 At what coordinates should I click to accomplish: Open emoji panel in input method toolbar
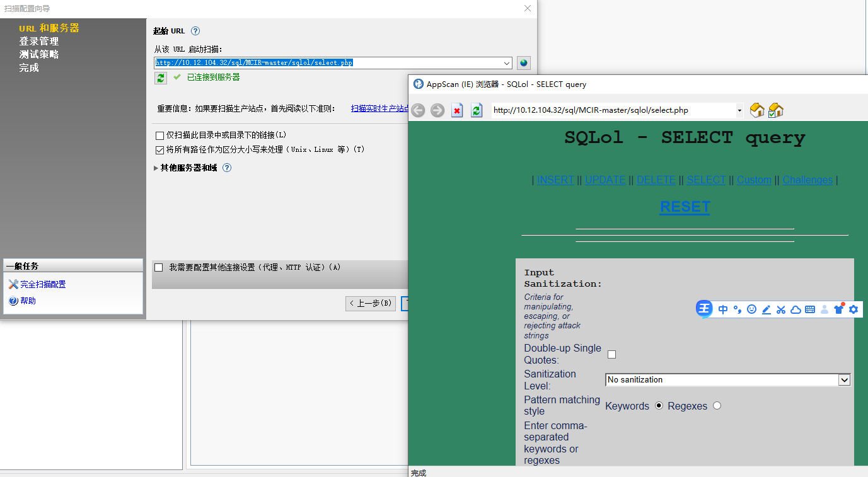click(x=751, y=309)
